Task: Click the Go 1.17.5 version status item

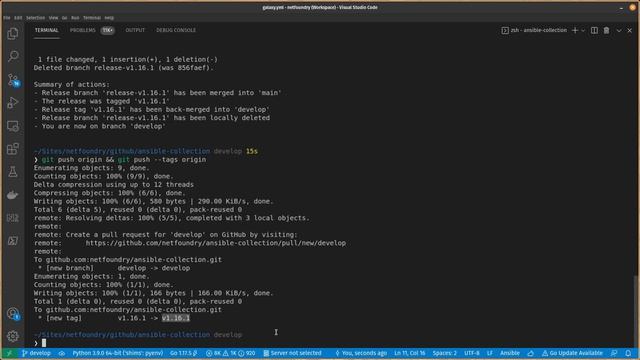Action: [x=184, y=353]
